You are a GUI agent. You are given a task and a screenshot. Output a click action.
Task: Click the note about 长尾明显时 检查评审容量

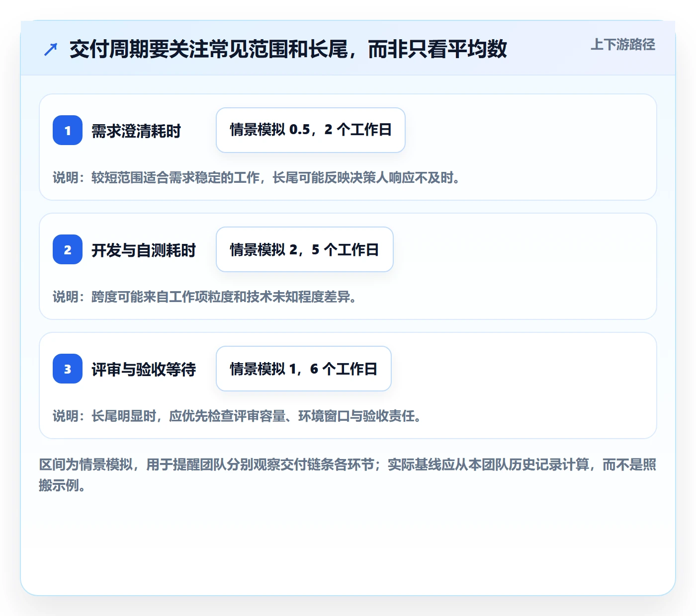(x=237, y=416)
